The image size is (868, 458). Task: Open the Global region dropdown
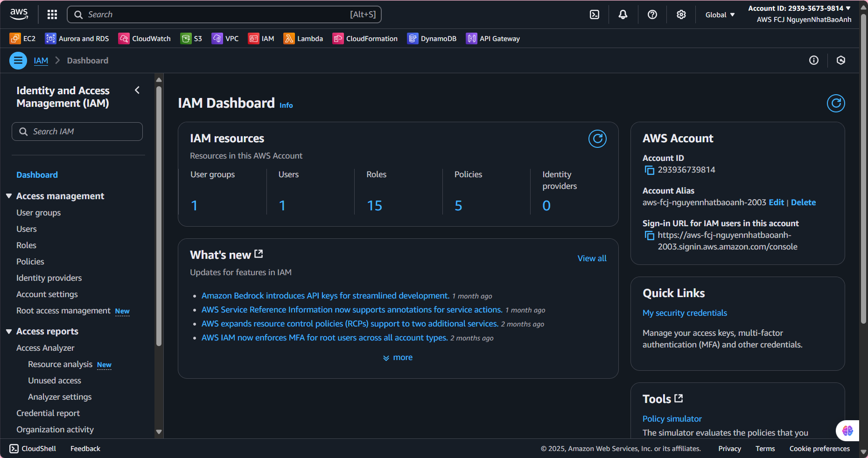(720, 15)
